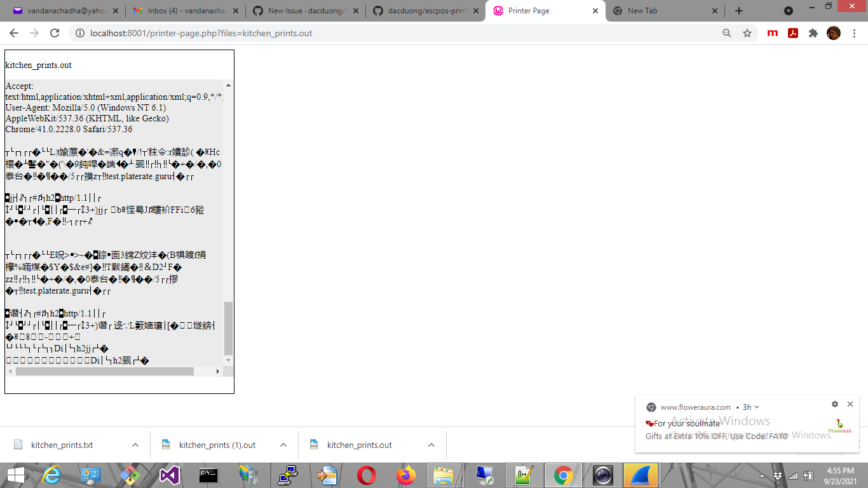This screenshot has height=488, width=868.
Task: Open the Adobe Acrobat extension
Action: pyautogui.click(x=792, y=33)
